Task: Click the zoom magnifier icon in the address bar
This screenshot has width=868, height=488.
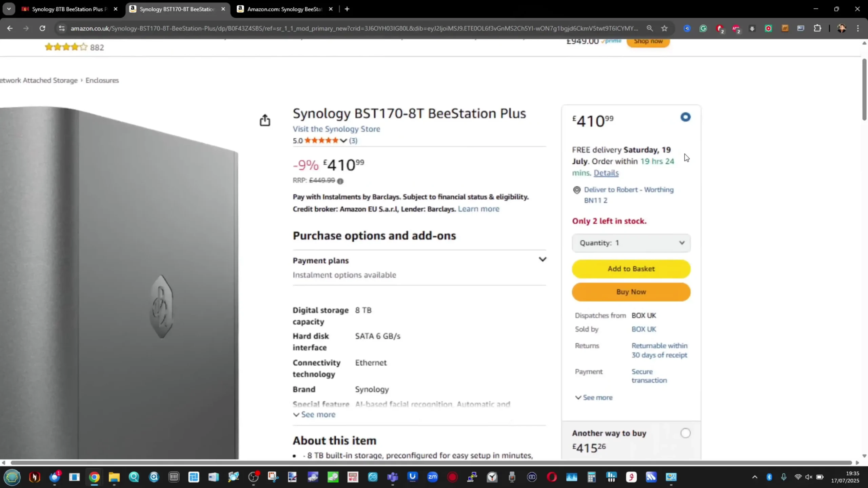Action: 650,28
